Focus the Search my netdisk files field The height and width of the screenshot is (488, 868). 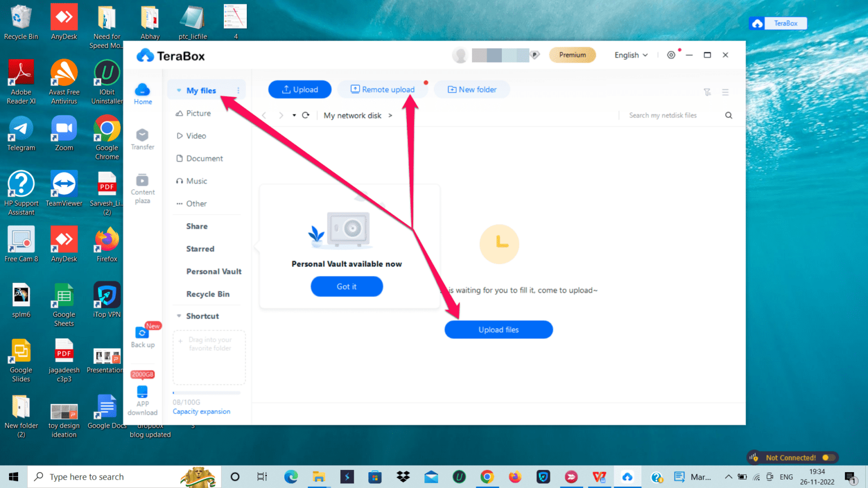[673, 115]
